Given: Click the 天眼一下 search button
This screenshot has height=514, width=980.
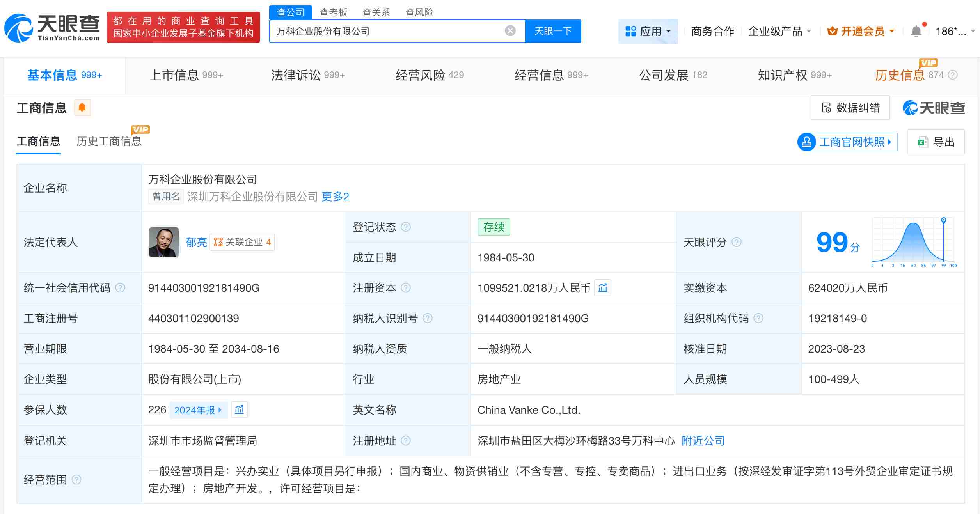Looking at the screenshot, I should pos(553,31).
